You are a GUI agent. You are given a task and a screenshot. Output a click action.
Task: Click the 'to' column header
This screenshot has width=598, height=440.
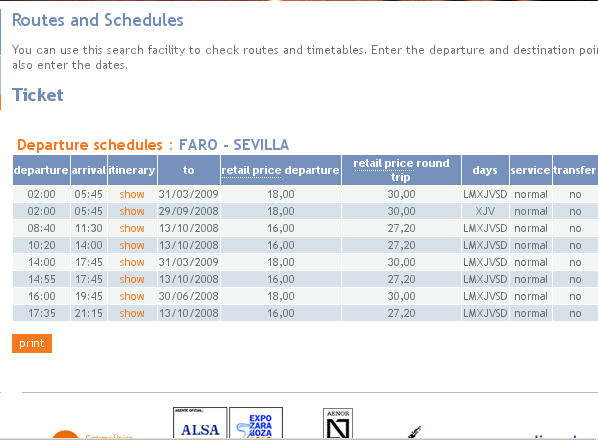[188, 170]
